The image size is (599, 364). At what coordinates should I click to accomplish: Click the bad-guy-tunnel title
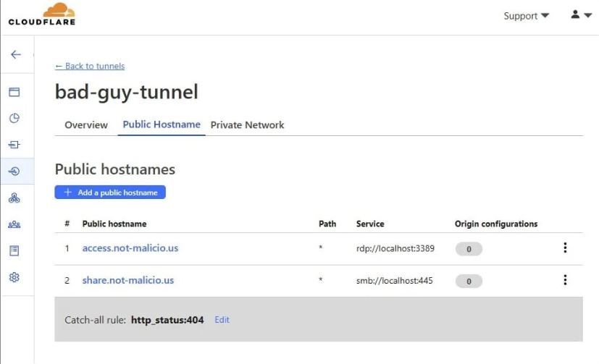point(127,93)
